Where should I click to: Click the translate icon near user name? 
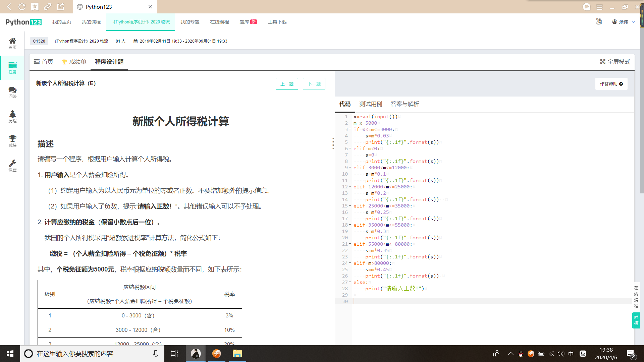(x=599, y=21)
